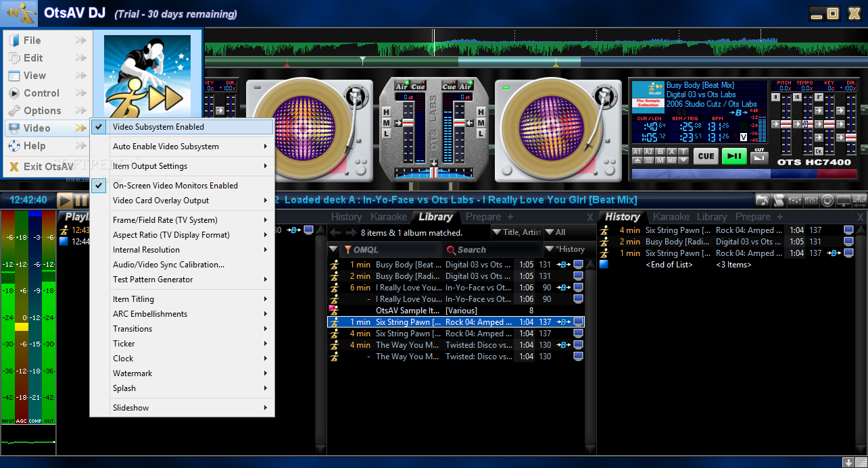Click the red magnifier Search icon
This screenshot has height=468, width=868.
click(x=451, y=250)
